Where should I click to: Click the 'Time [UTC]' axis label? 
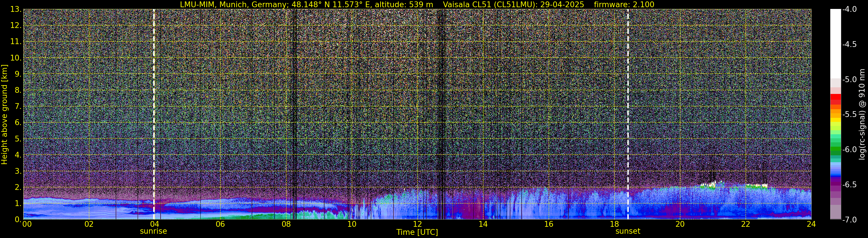tap(417, 232)
